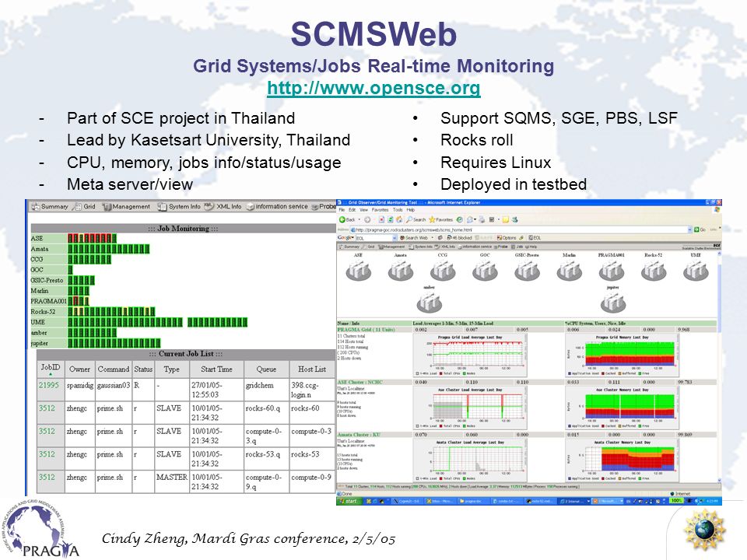The height and width of the screenshot is (560, 747).
Task: Select the PRAGMA001 cluster icon
Action: click(612, 271)
